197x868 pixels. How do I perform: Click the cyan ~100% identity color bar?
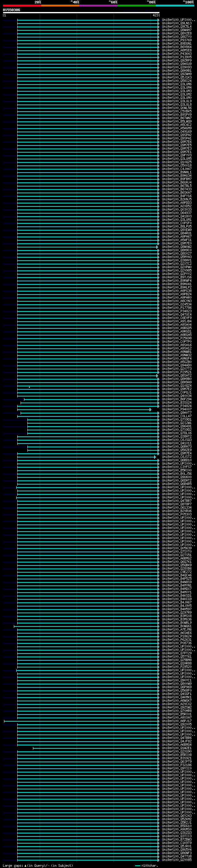pyautogui.click(x=175, y=6)
